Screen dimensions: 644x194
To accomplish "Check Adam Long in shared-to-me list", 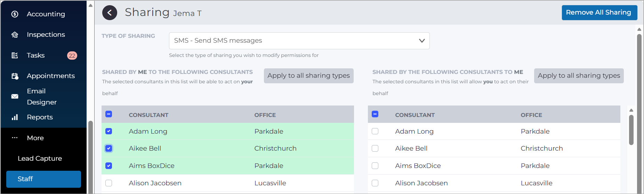I will coord(375,131).
